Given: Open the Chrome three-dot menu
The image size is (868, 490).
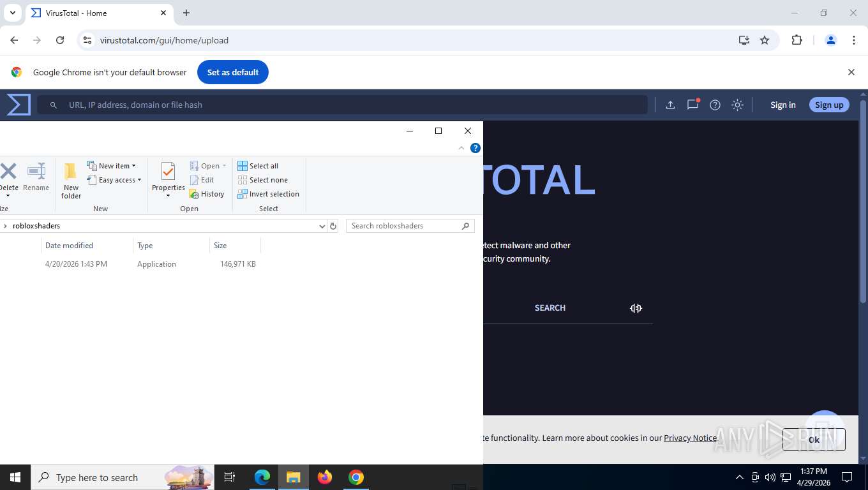Looking at the screenshot, I should [854, 40].
